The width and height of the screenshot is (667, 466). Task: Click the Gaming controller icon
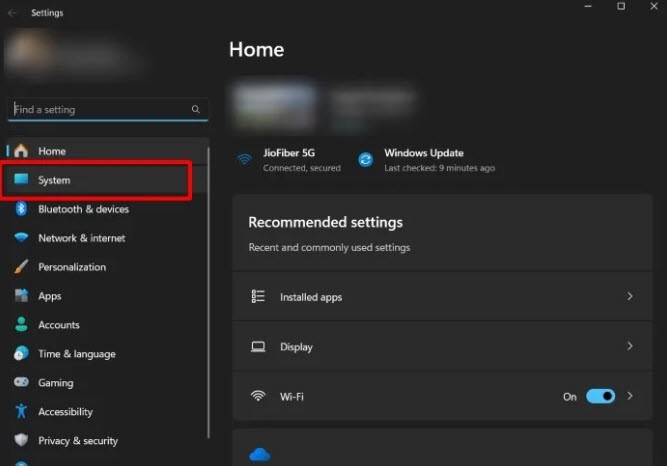point(21,382)
